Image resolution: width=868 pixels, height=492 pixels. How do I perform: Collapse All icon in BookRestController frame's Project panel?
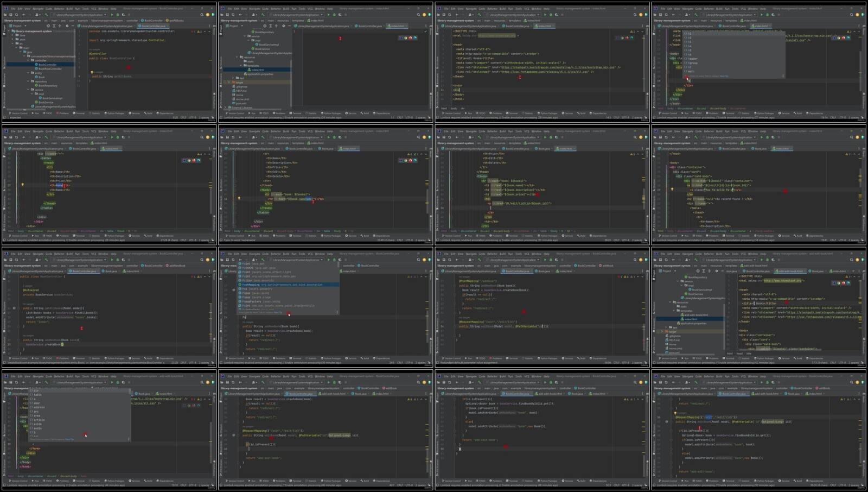pyautogui.click(x=59, y=26)
